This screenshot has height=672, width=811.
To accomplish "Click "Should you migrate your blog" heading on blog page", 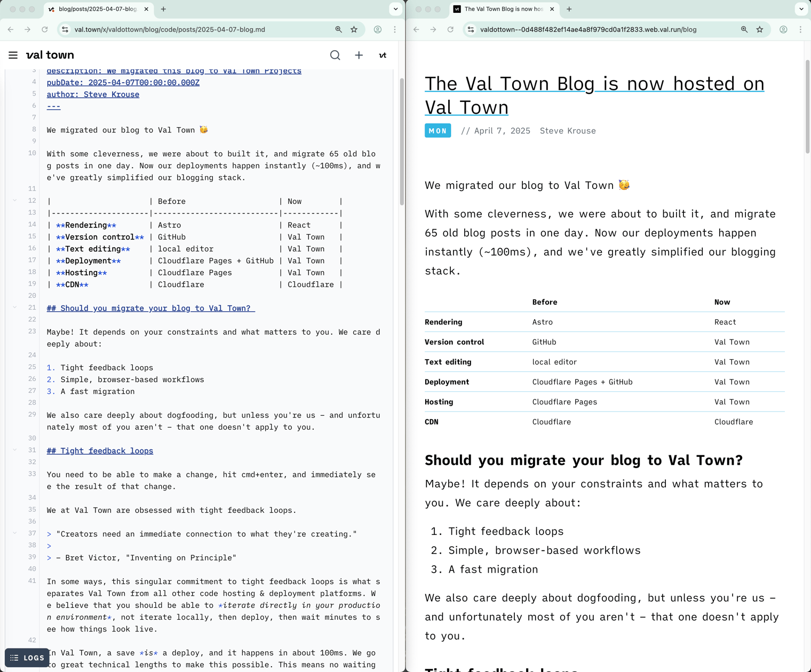I will point(584,460).
